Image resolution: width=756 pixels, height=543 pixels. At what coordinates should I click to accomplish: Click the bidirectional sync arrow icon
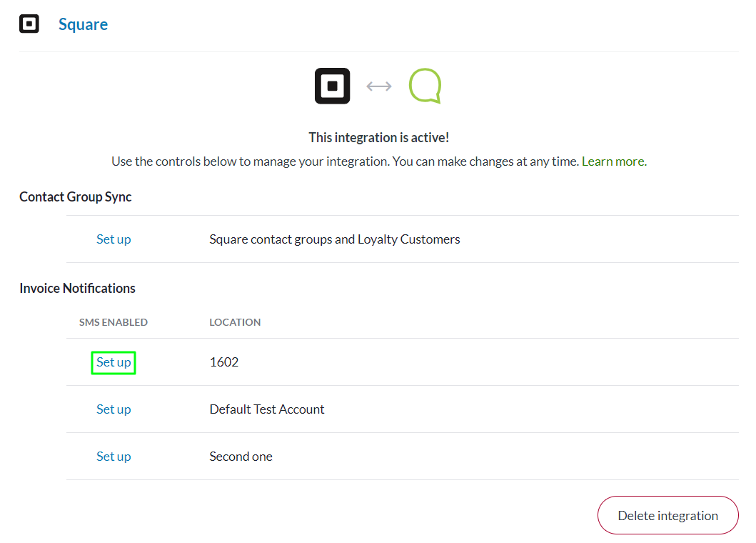click(379, 86)
